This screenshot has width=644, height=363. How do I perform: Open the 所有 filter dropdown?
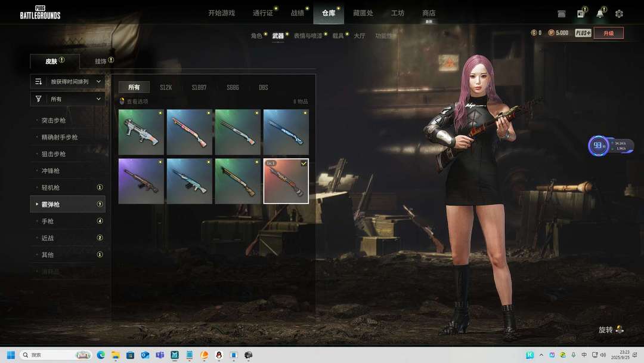tap(68, 99)
